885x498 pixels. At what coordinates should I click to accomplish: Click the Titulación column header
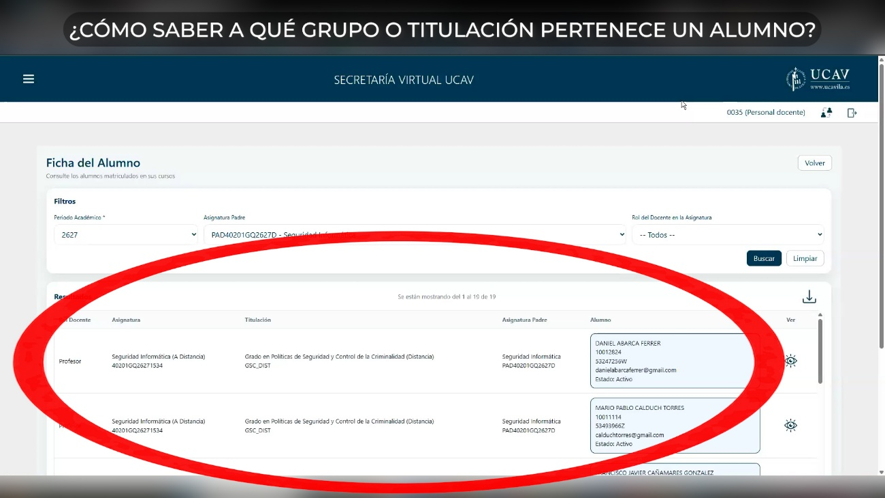[258, 320]
